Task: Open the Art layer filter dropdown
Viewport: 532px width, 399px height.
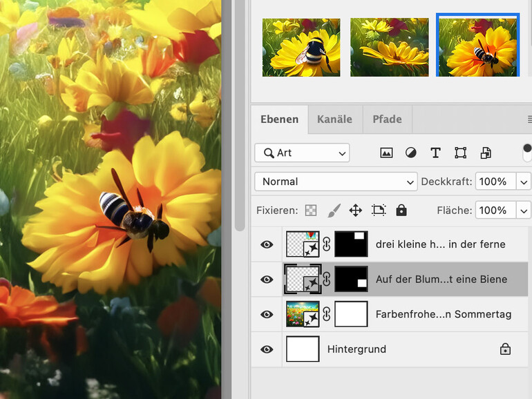Action: point(302,153)
